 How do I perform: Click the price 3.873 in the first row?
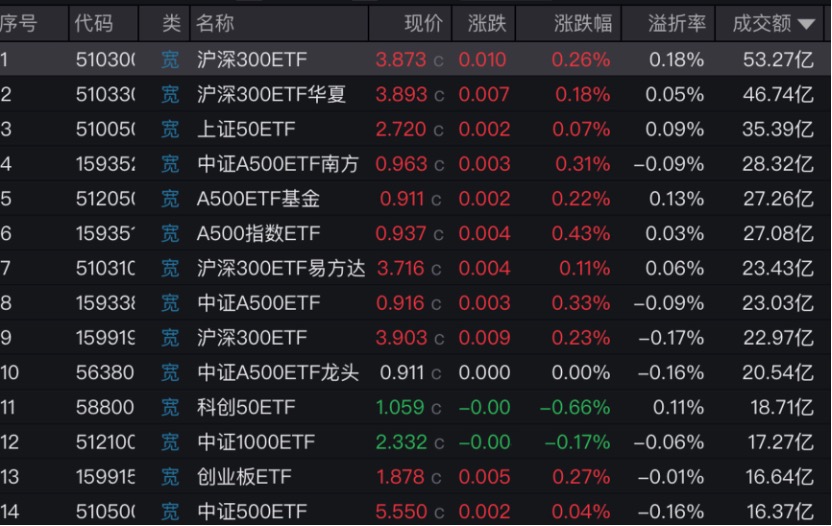click(x=401, y=59)
